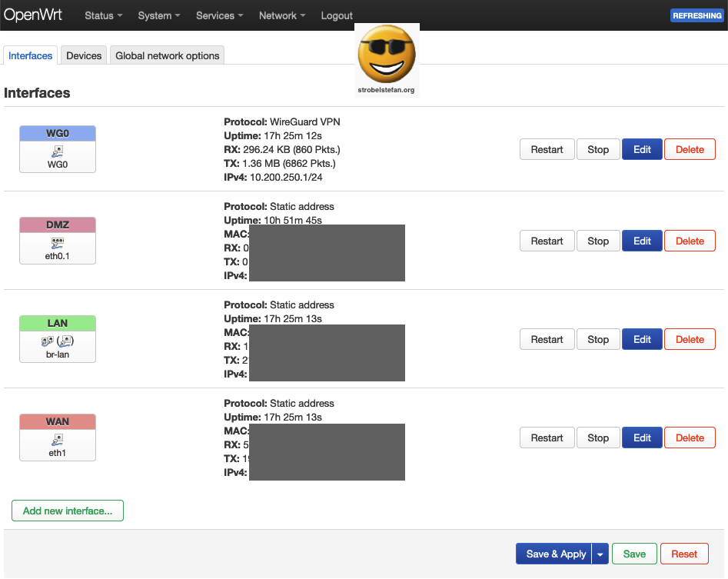This screenshot has height=579, width=728.
Task: Expand the System menu
Action: (159, 15)
